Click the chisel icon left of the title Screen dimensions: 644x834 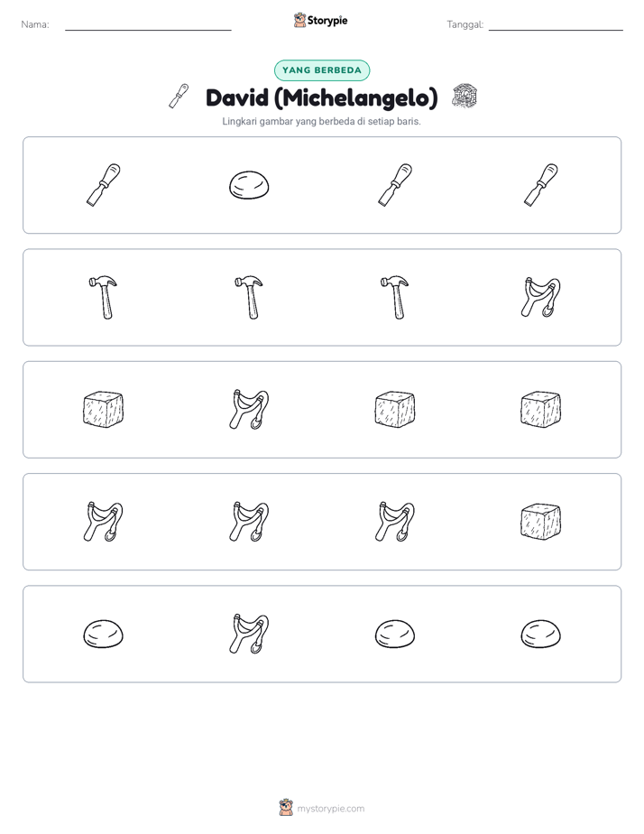(179, 97)
